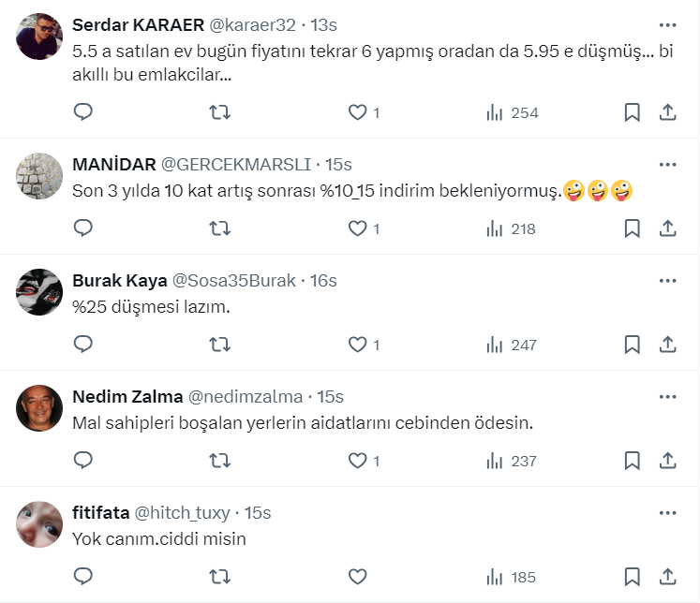This screenshot has height=603, width=700.
Task: Like fitifata's tweet
Action: coord(357,577)
